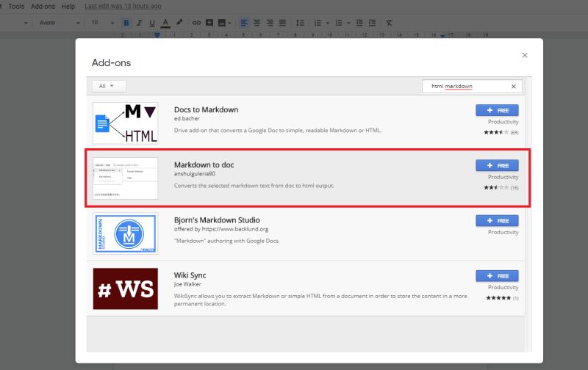
Task: Toggle underline formatting in toolbar
Action: pyautogui.click(x=152, y=23)
